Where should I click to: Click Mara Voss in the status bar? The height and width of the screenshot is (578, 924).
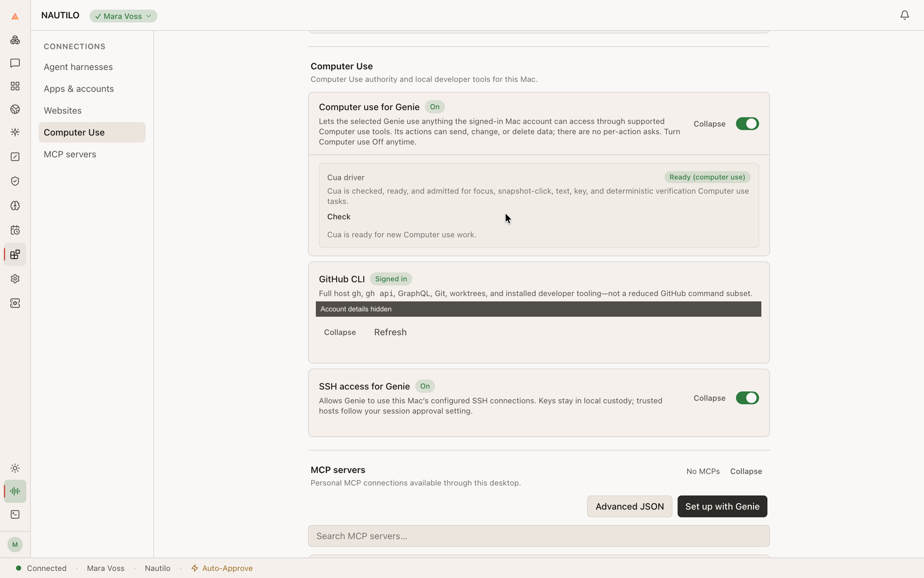[x=105, y=569]
